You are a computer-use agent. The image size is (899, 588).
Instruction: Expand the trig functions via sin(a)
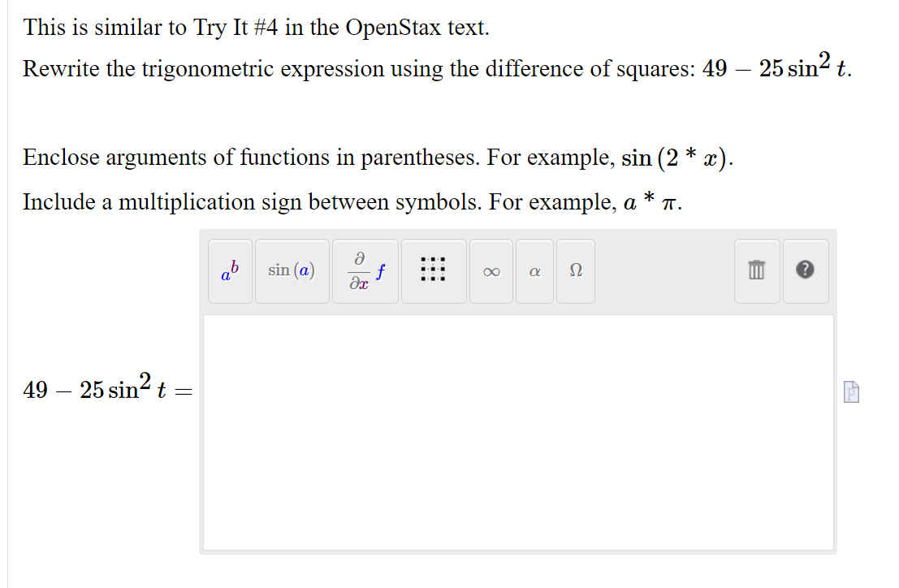tap(292, 271)
